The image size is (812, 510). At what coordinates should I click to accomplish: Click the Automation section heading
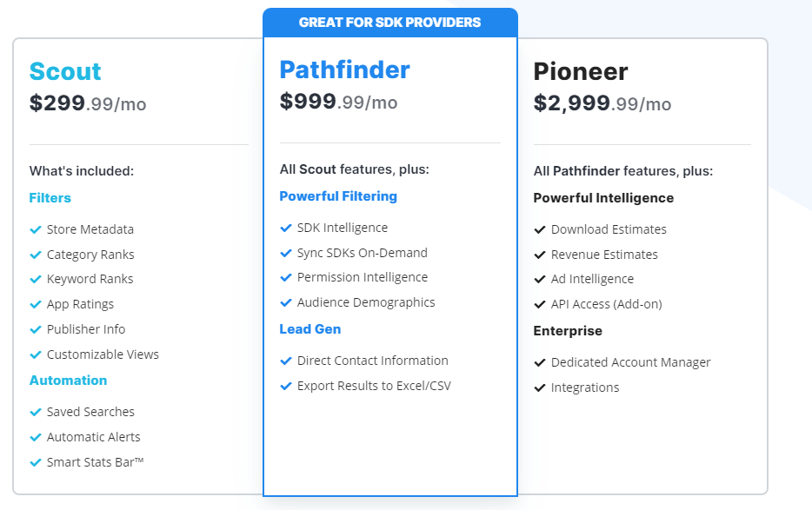(x=69, y=381)
